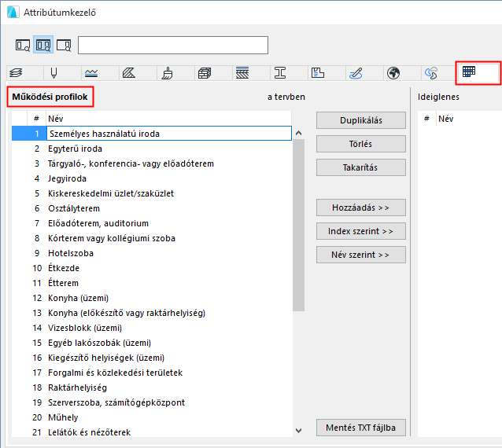Viewport: 502px width, 448px height.
Task: Click the search text field
Action: point(173,45)
